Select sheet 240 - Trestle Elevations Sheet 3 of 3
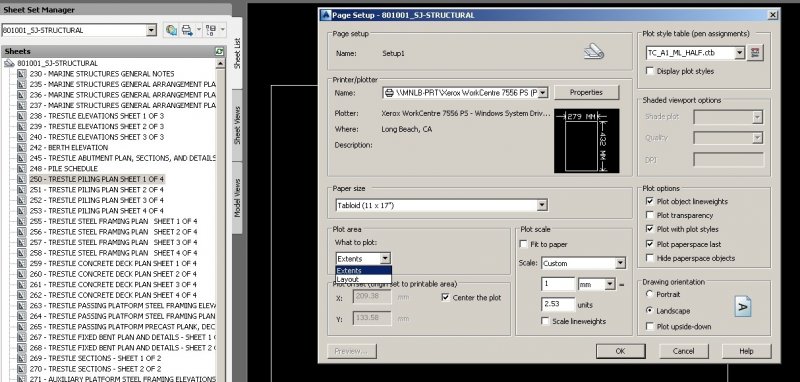Screen dimensions: 800x382 tap(96, 137)
